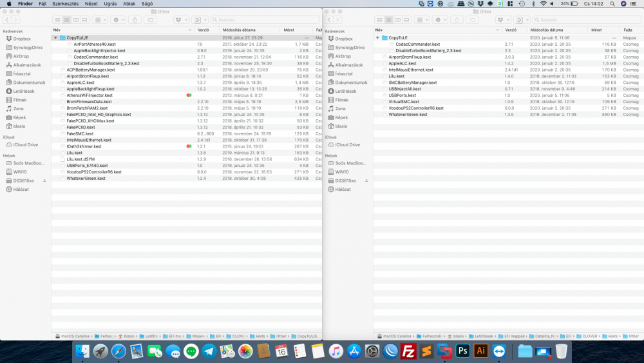Viewport: 644px width, 363px height.
Task: Click the Share button in the left Finder toolbar
Action: 136,20
